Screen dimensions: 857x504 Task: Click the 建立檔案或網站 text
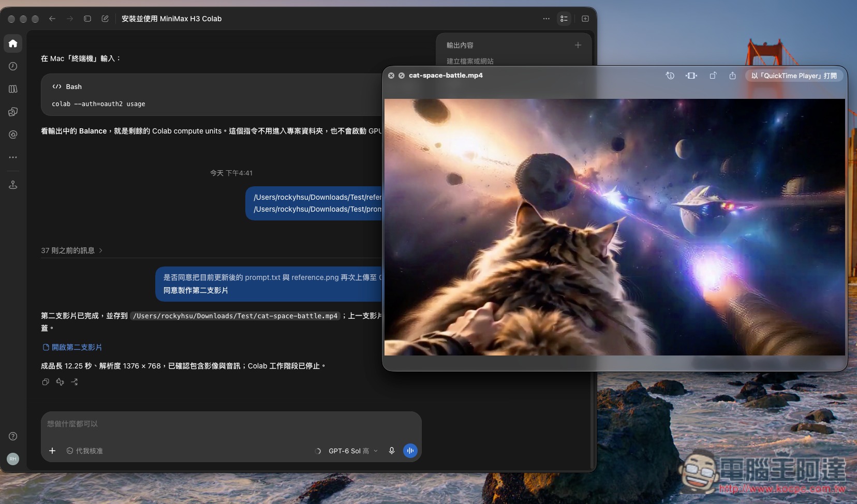[x=470, y=61]
